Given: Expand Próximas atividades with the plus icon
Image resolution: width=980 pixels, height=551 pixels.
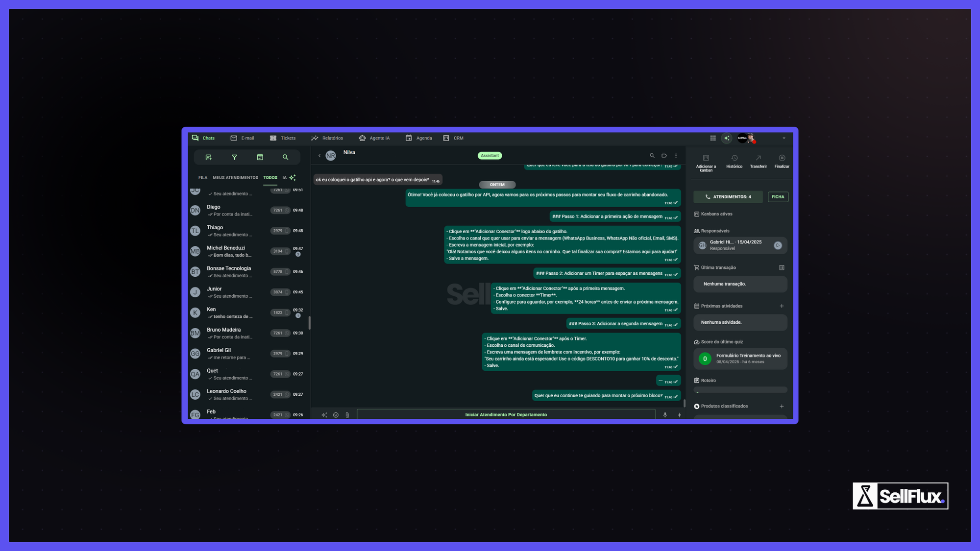Looking at the screenshot, I should [782, 306].
